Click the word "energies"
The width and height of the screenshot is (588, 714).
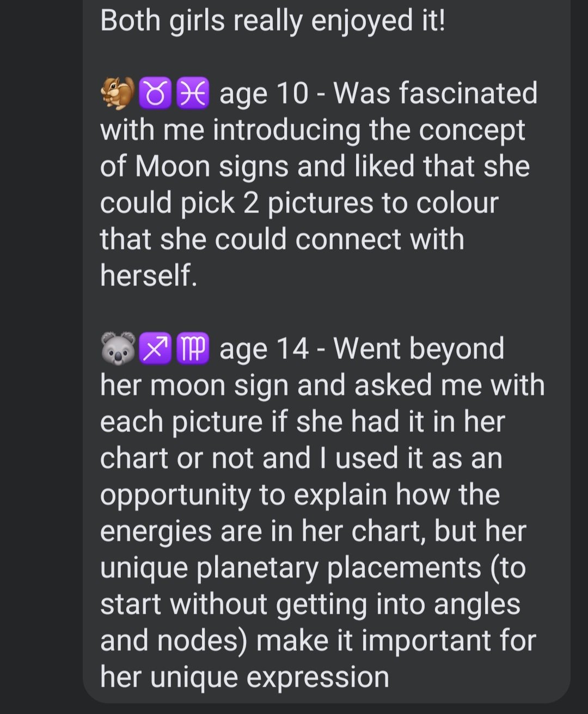156,531
